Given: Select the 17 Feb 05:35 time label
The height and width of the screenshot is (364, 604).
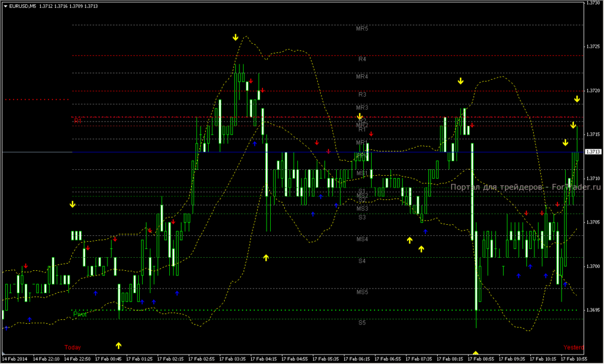Looking at the screenshot, I should coord(326,359).
